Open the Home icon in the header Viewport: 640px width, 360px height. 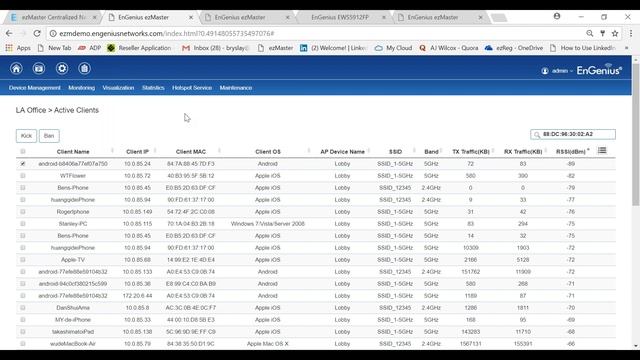[16, 69]
